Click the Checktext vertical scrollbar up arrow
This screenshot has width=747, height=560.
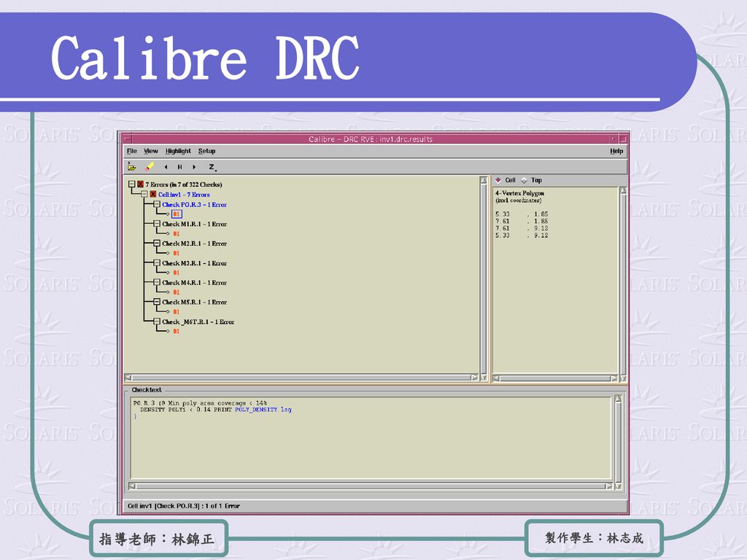(x=619, y=398)
